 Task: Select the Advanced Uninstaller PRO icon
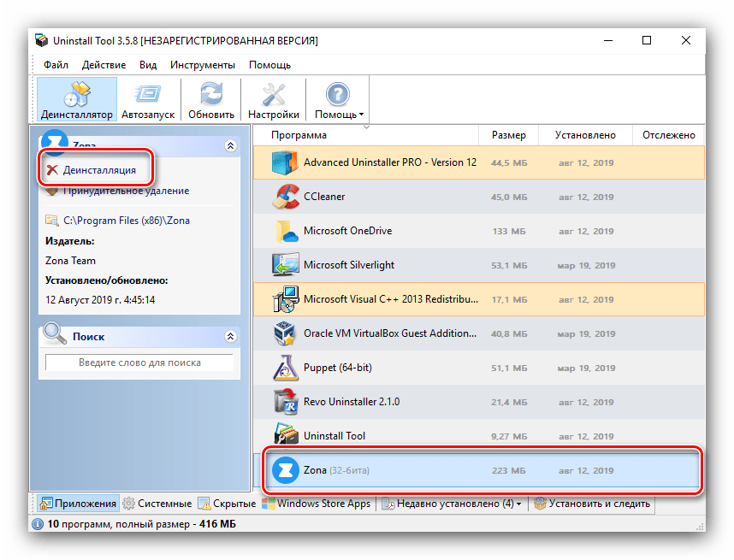[285, 162]
